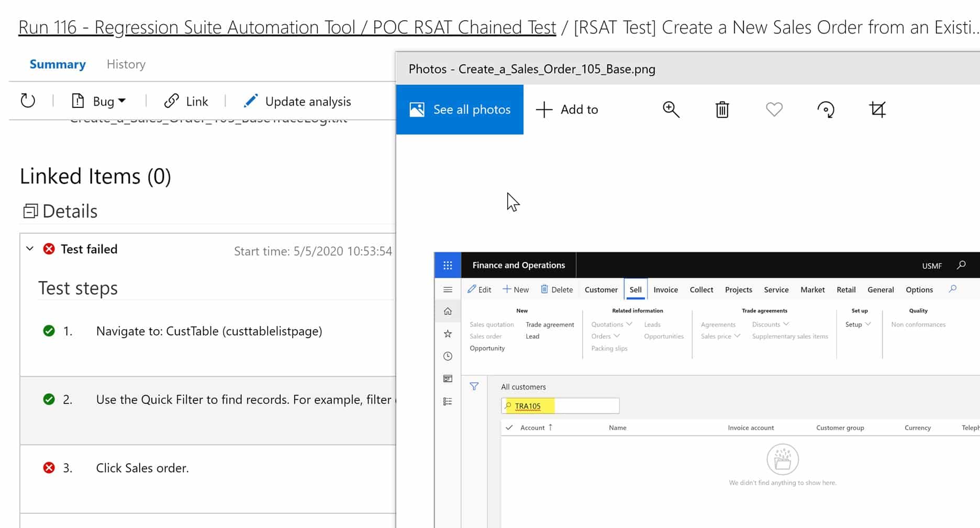
Task: Open the Retail action pane tab
Action: [846, 289]
